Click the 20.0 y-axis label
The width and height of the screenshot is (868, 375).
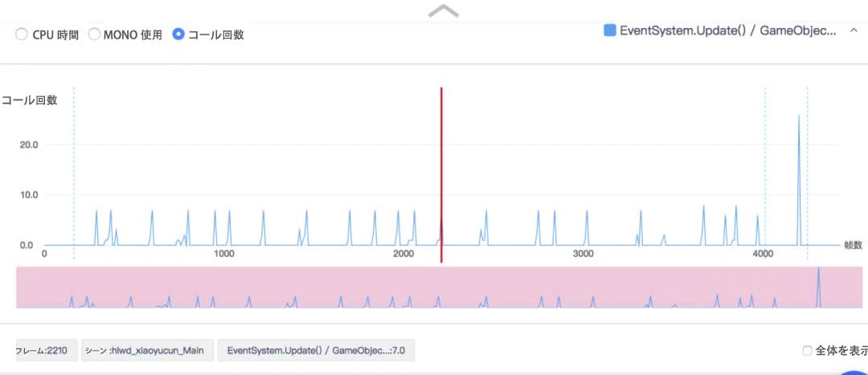(28, 145)
